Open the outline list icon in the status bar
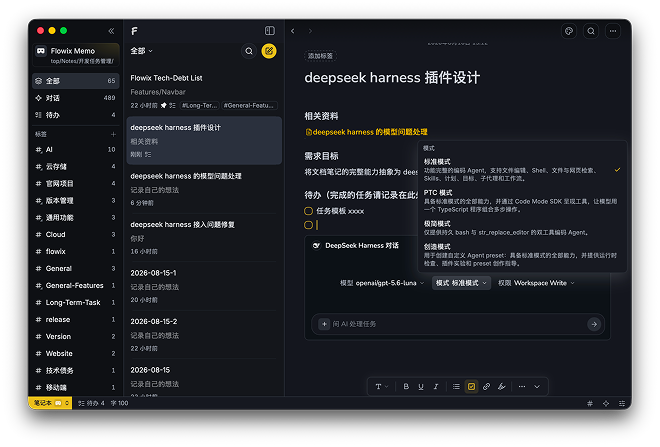Viewport: 660px width, 447px height. pyautogui.click(x=622, y=403)
